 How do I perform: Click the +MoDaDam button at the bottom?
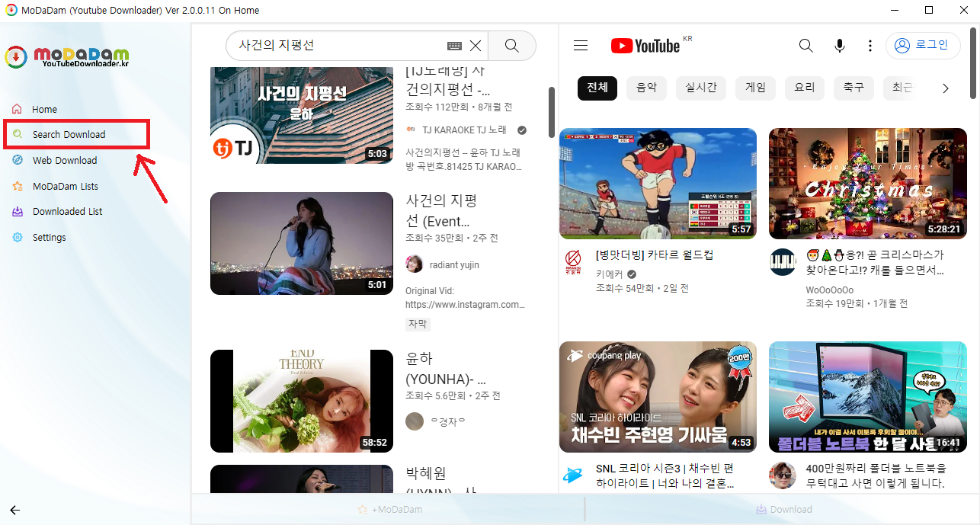point(389,509)
